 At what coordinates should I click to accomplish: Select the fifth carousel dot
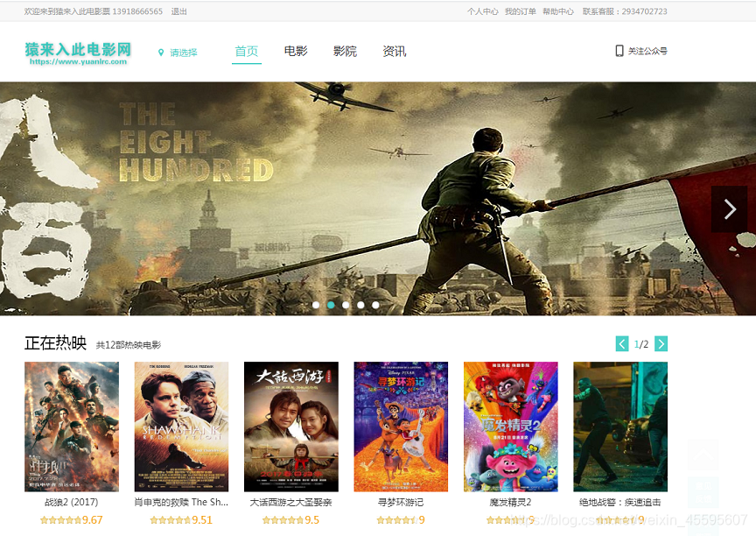(x=375, y=305)
